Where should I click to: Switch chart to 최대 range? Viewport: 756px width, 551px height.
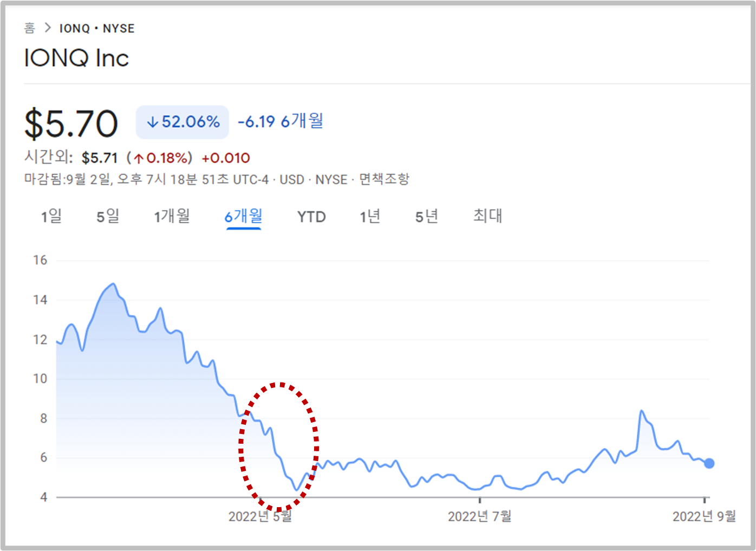(488, 216)
